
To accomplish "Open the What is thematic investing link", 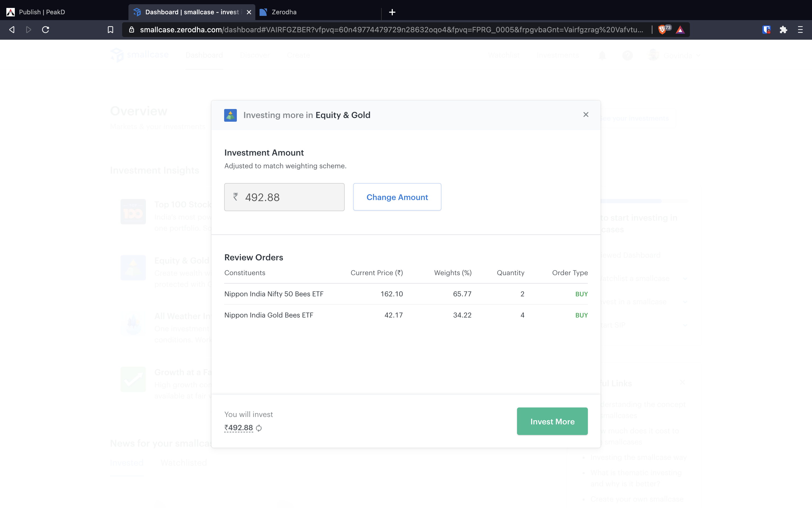I will point(636,478).
